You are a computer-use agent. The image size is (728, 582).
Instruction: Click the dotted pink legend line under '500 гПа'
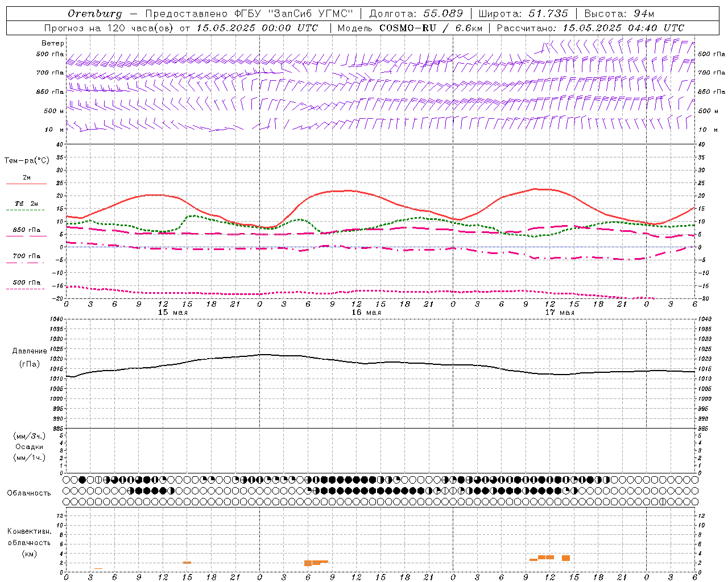[25, 289]
